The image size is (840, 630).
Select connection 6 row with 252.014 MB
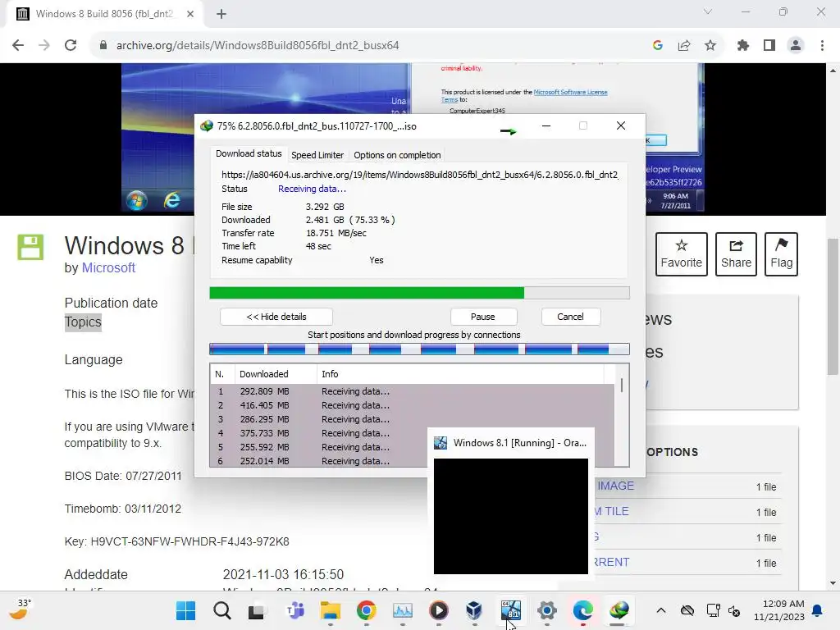point(319,461)
